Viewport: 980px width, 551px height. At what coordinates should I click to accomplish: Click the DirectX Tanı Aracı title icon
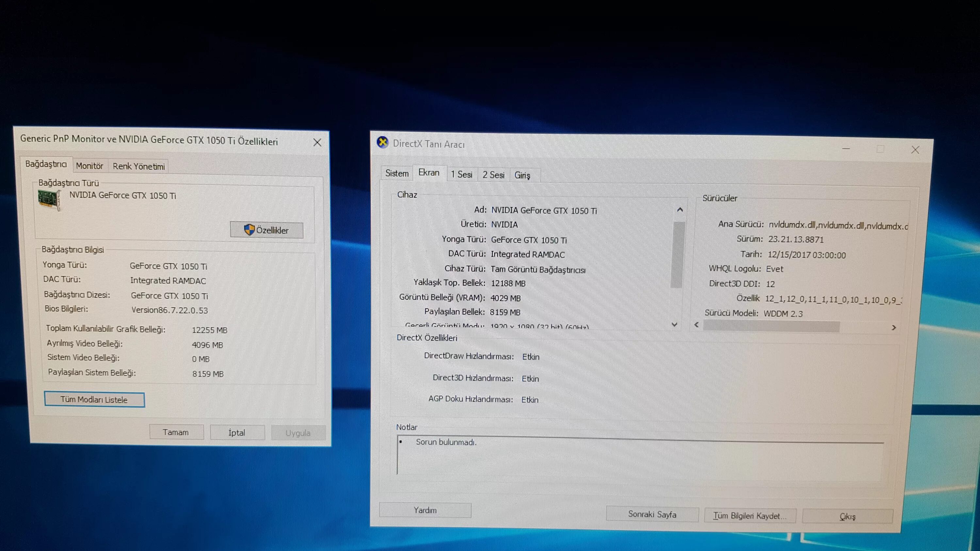coord(382,143)
